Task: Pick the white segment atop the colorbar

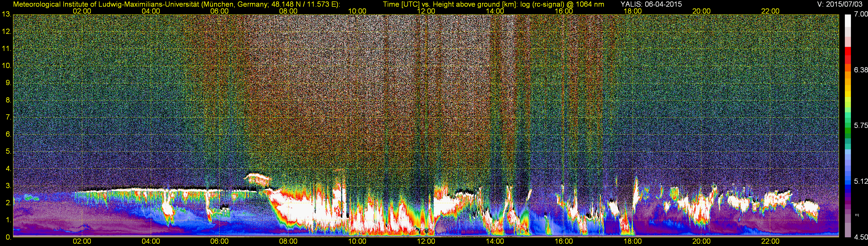Action: pyautogui.click(x=847, y=20)
